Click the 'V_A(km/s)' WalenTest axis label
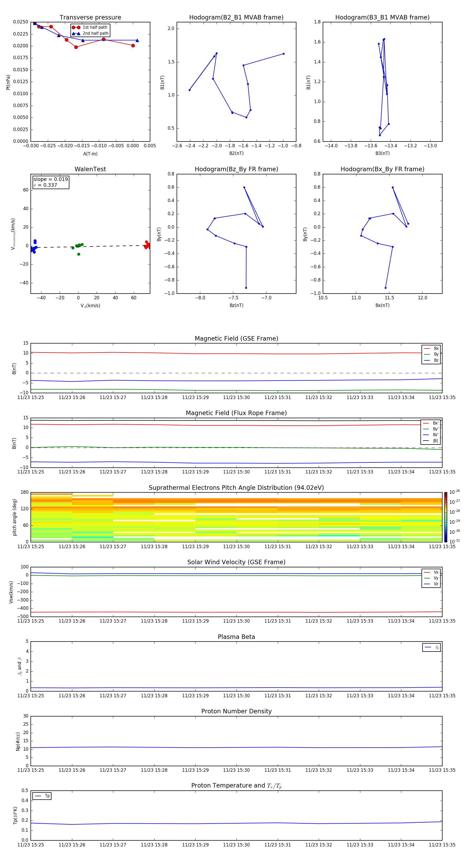This screenshot has width=473, height=868. (90, 306)
